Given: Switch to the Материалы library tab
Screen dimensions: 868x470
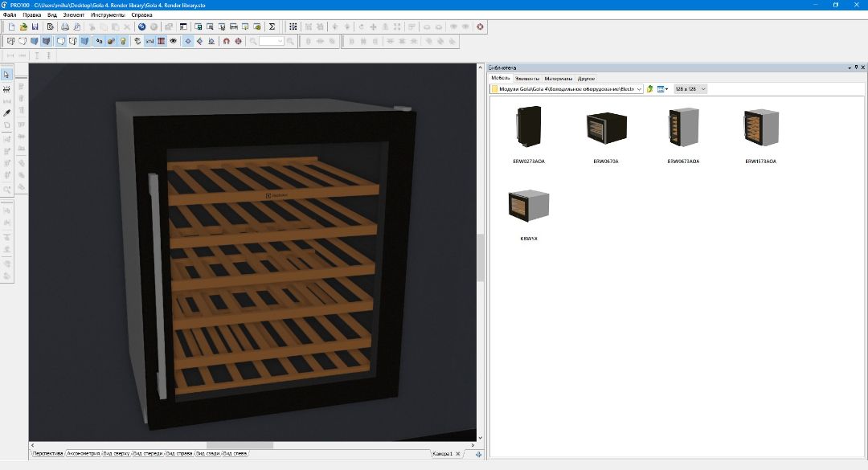Looking at the screenshot, I should [558, 79].
